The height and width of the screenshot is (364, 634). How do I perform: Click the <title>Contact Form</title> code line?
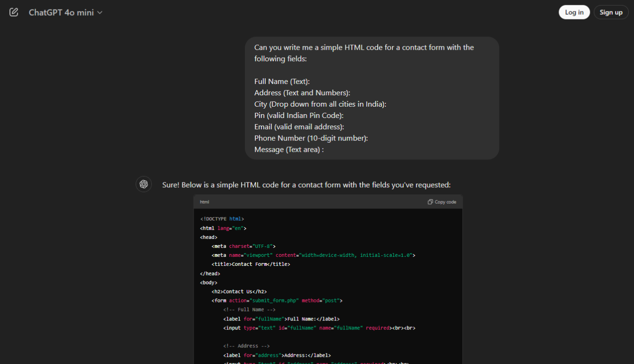tap(251, 264)
